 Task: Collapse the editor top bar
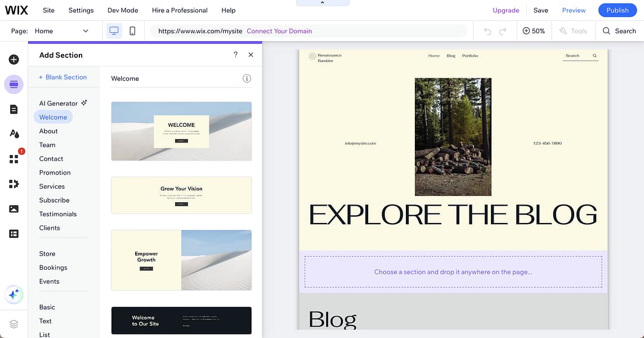323,2
